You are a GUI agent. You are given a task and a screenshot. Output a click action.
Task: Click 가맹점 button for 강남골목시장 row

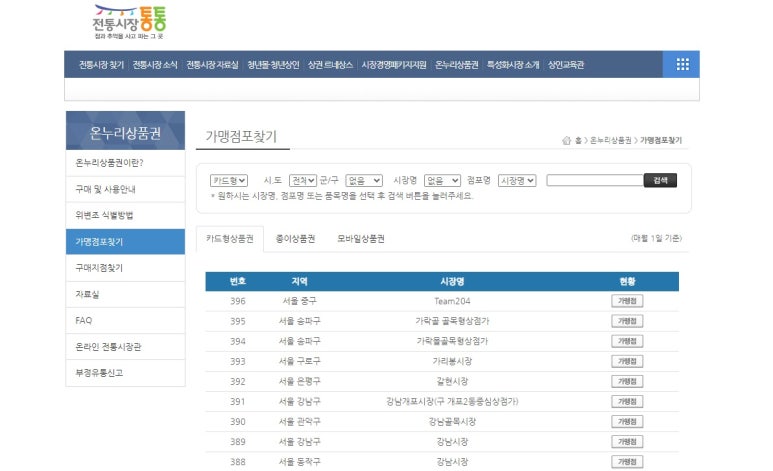[x=627, y=422]
